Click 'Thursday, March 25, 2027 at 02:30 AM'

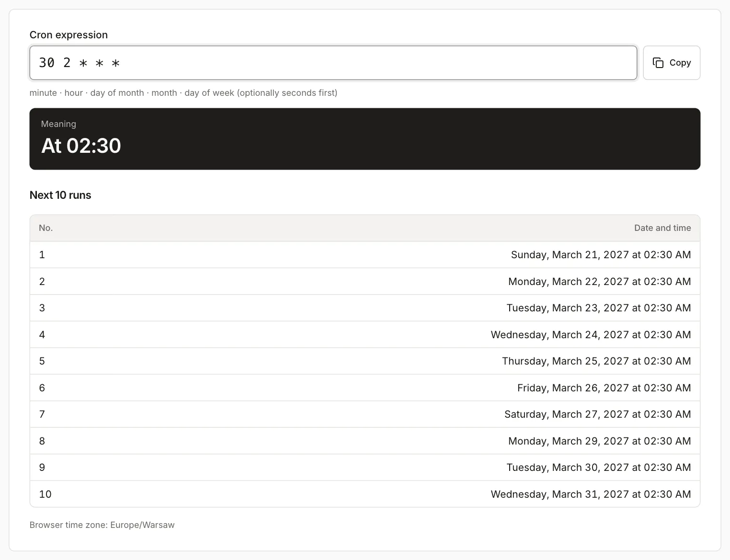[x=596, y=361]
